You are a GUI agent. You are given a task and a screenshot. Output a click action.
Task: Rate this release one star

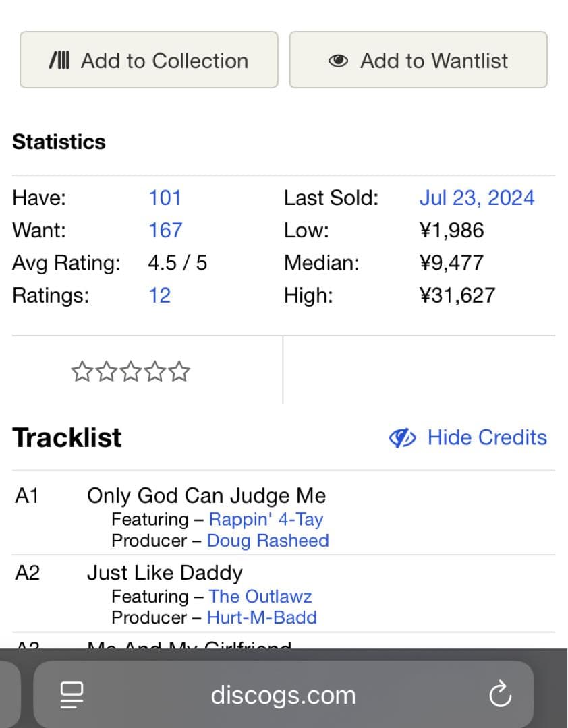[81, 371]
